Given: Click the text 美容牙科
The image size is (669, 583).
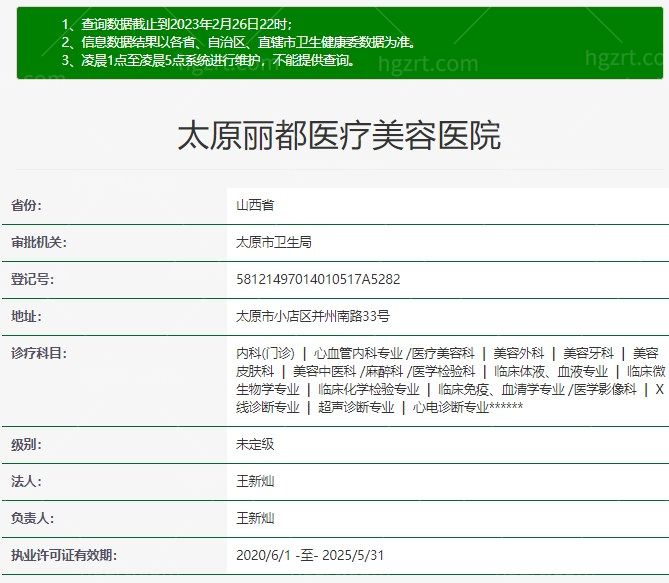Looking at the screenshot, I should [588, 353].
